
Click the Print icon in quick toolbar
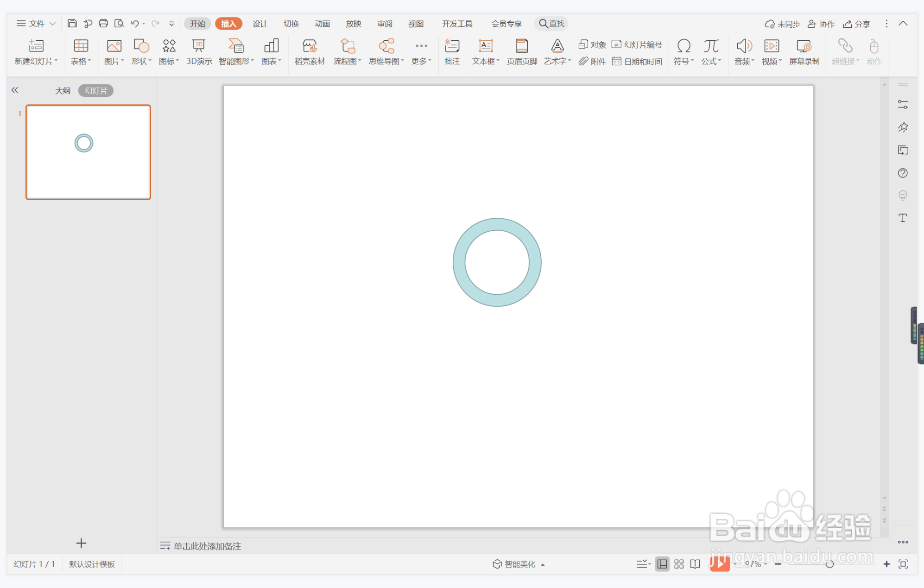click(x=103, y=23)
